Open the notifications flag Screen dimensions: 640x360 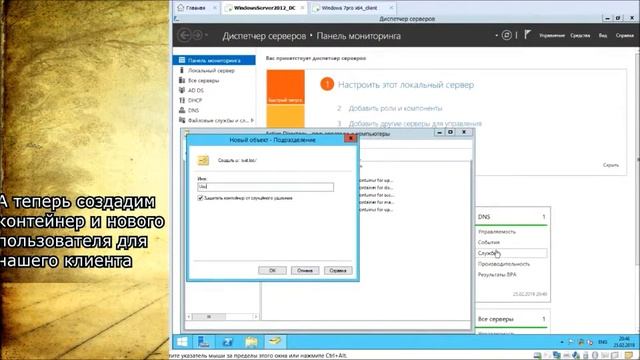pyautogui.click(x=528, y=35)
